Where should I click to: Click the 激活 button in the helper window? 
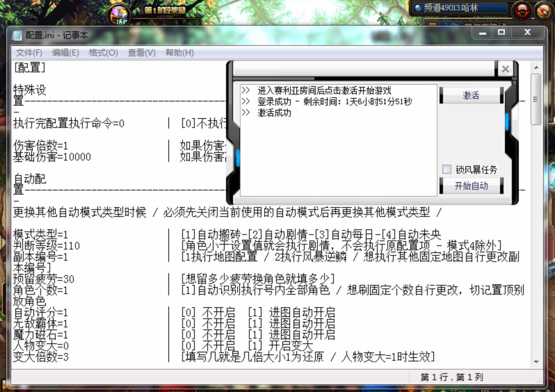(471, 95)
